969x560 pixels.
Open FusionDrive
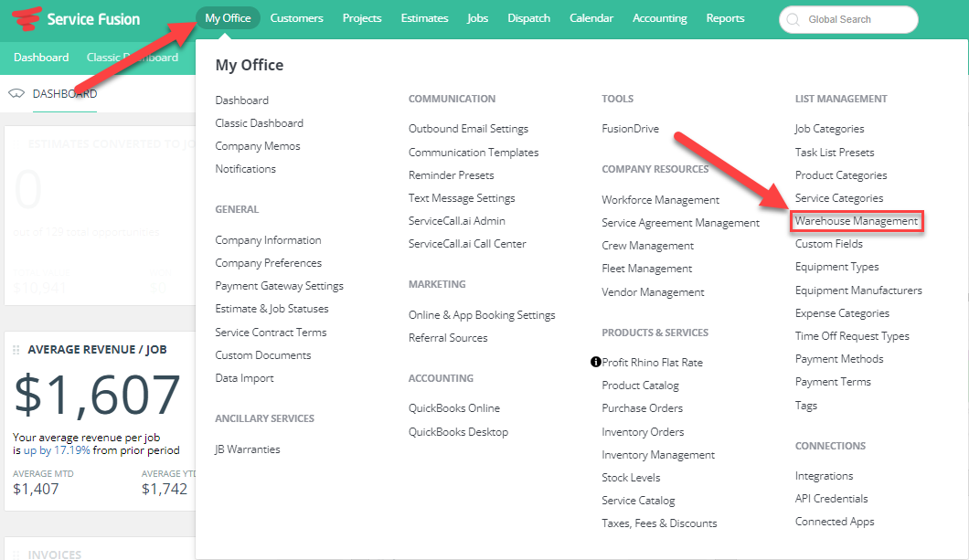pos(631,129)
